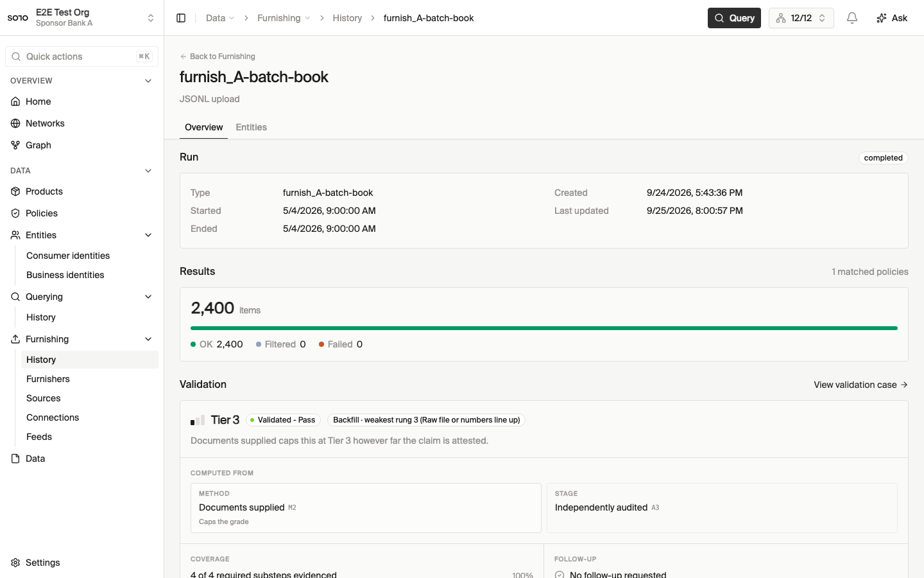Viewport: 924px width, 578px height.
Task: Collapse the Furnishing group chevron
Action: (148, 339)
